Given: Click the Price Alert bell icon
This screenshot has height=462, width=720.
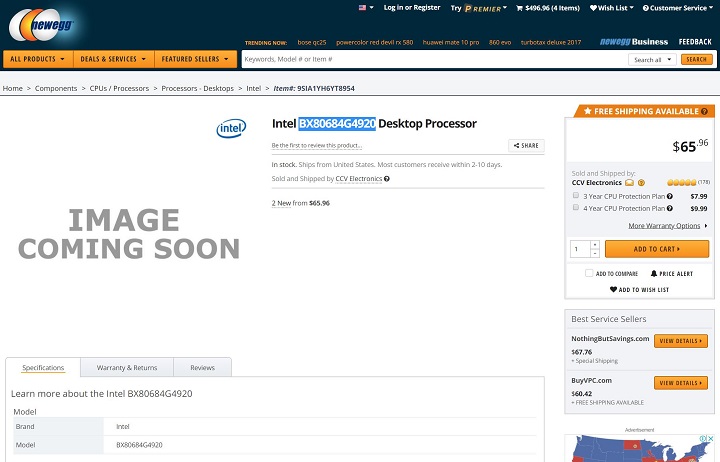Looking at the screenshot, I should 654,274.
